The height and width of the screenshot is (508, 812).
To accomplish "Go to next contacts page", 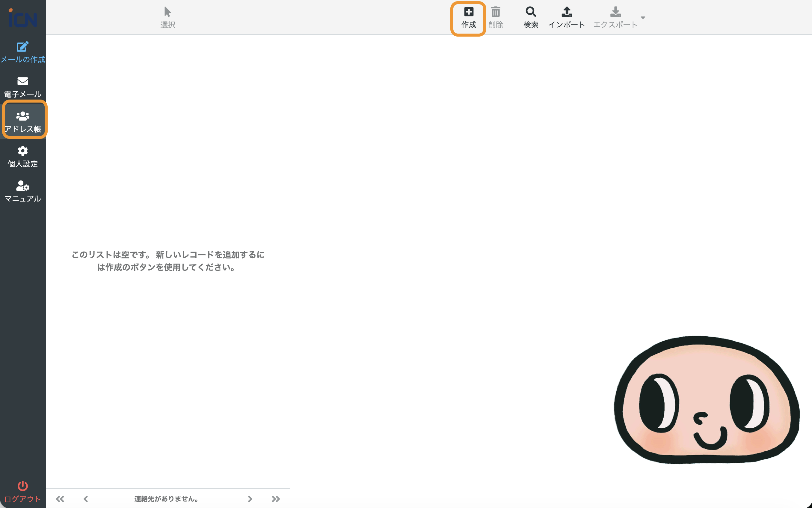I will point(250,499).
